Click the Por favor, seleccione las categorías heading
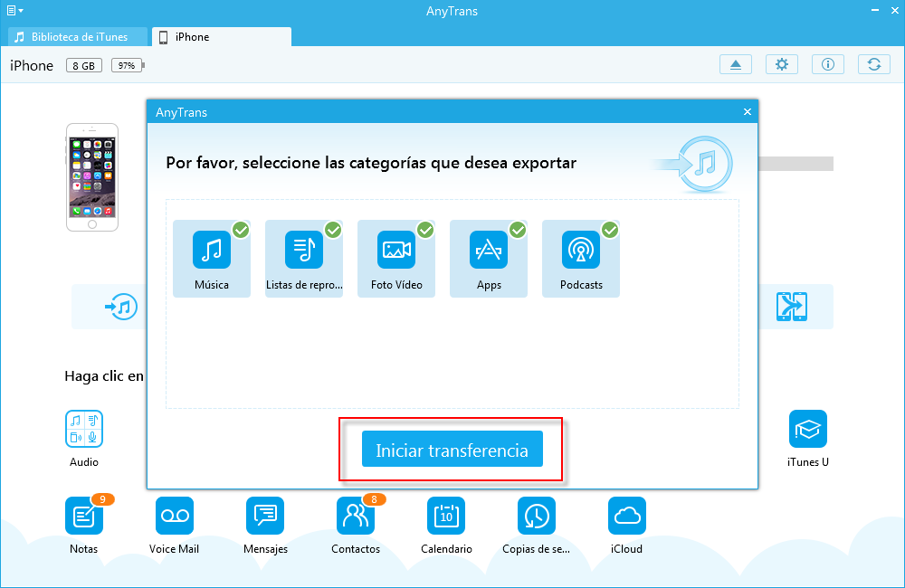This screenshot has width=905, height=588. pos(371,163)
